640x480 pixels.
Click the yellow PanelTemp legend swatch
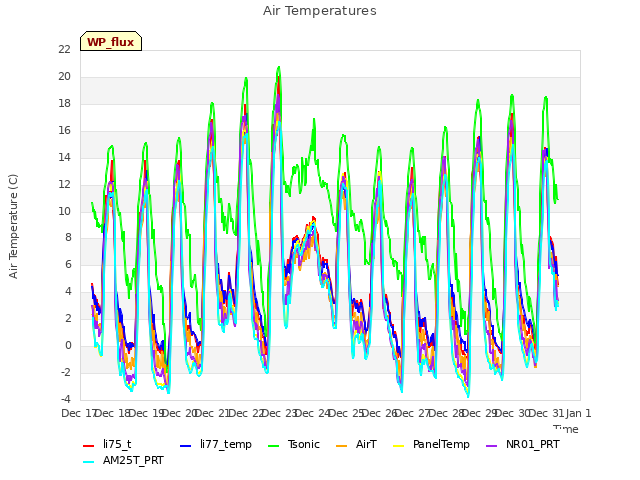(x=398, y=445)
